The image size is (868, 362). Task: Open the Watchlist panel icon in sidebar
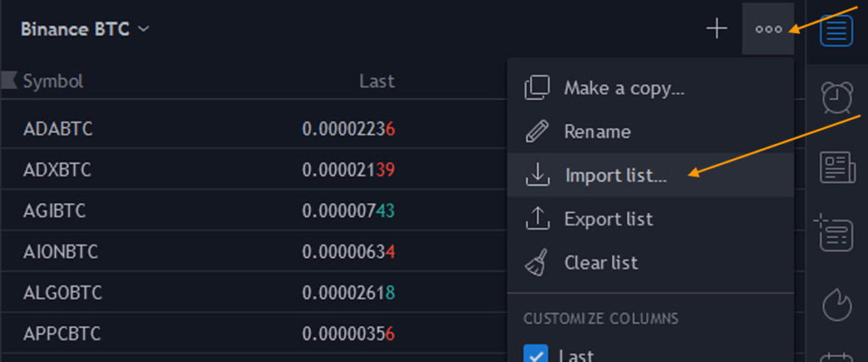point(836,31)
